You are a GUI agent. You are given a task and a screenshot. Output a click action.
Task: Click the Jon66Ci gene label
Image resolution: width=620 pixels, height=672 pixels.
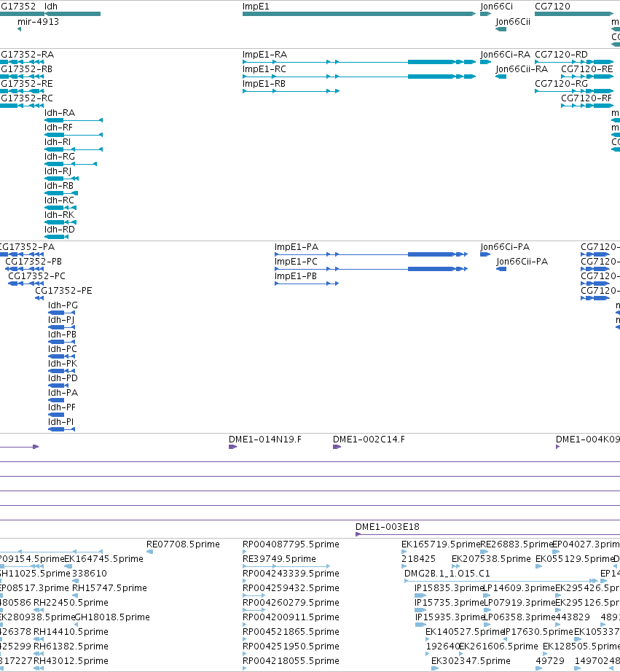tap(496, 7)
